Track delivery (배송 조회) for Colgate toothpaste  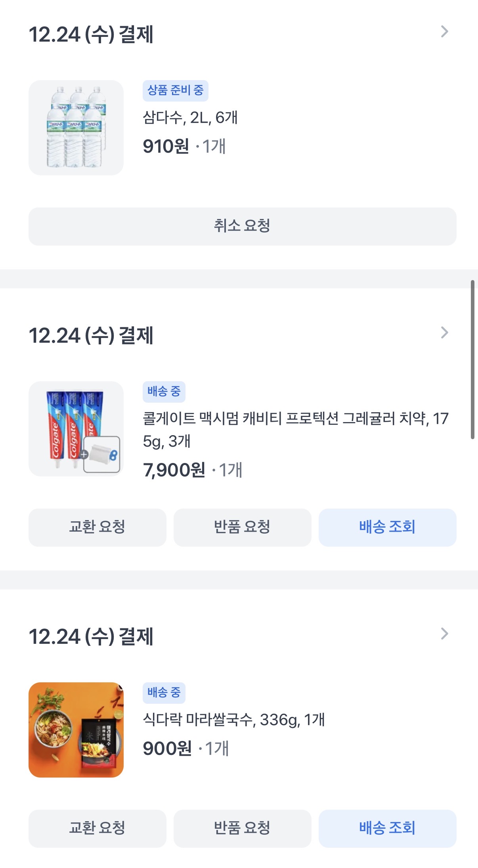[387, 527]
